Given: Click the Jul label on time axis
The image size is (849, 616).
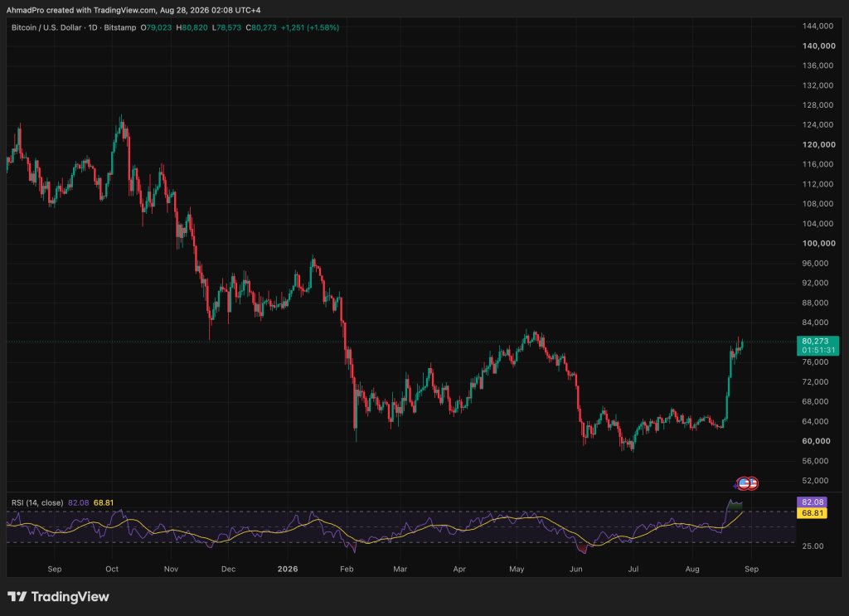Looking at the screenshot, I should [x=633, y=569].
